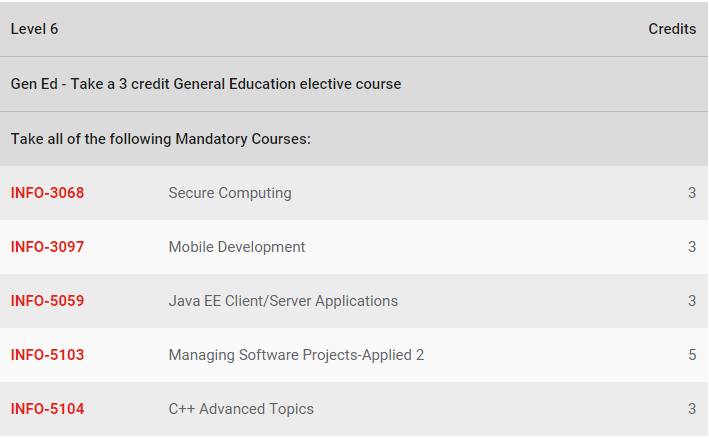Open the INFO-5103 course link
This screenshot has height=438, width=709.
click(47, 355)
